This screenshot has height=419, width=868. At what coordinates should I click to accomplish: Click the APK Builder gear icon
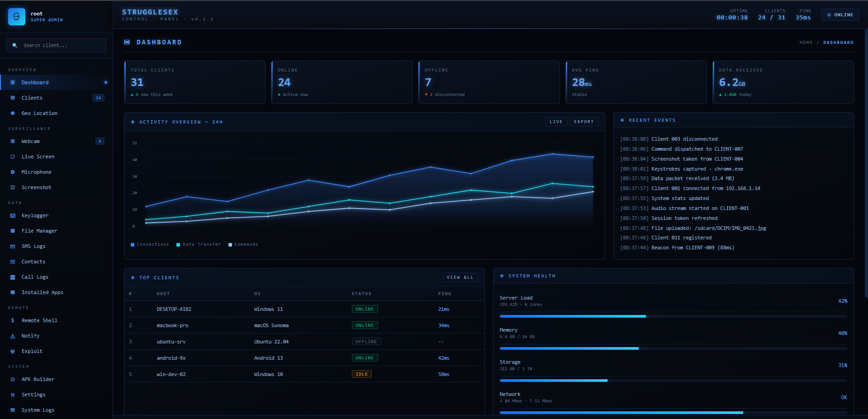[x=13, y=379]
